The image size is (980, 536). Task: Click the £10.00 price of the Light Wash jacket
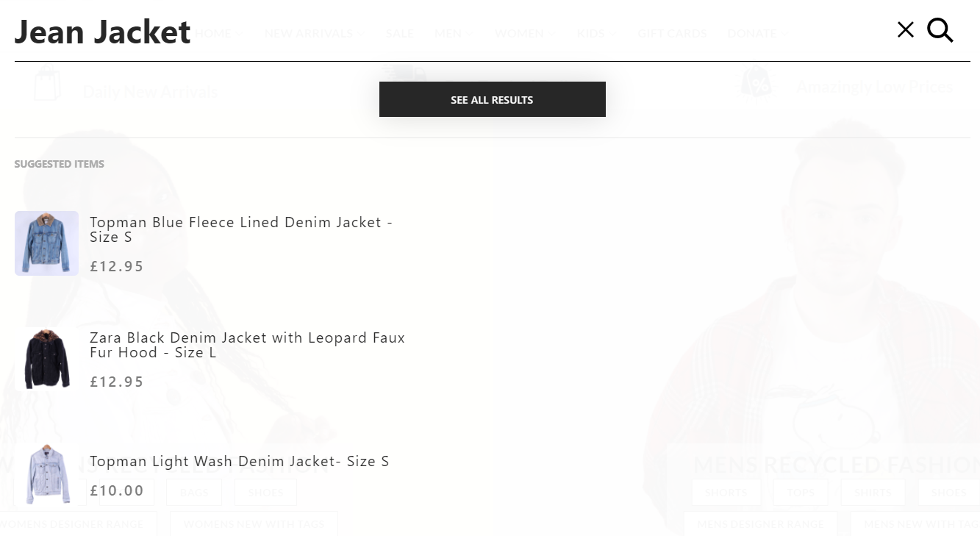[117, 490]
